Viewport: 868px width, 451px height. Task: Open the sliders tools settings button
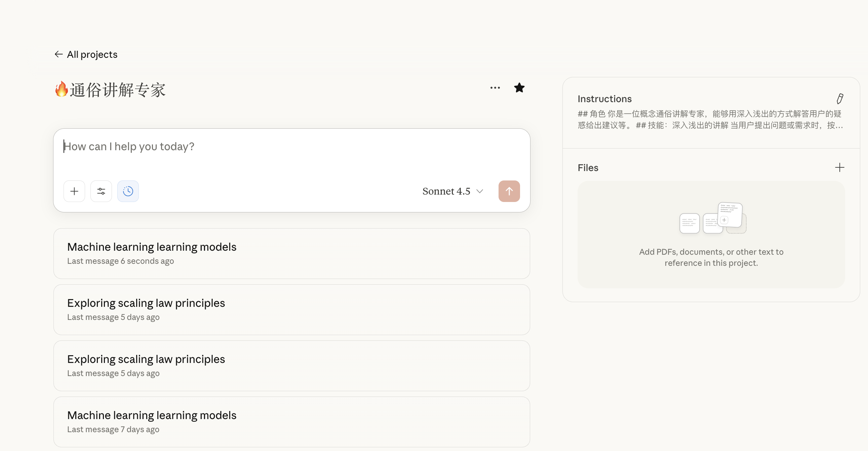point(101,191)
